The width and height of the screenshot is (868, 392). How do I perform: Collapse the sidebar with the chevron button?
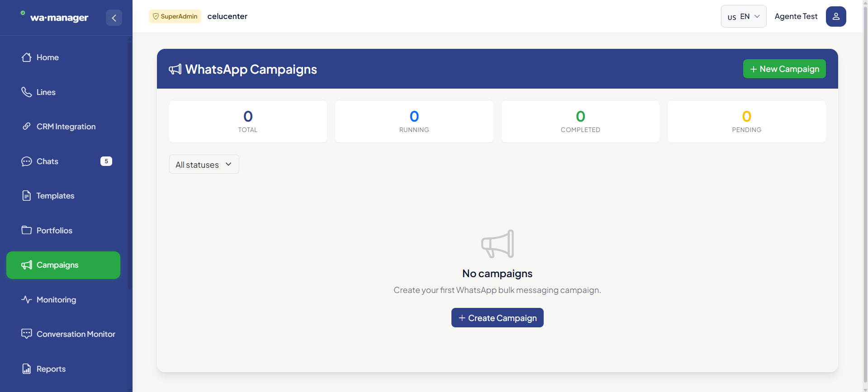[114, 18]
